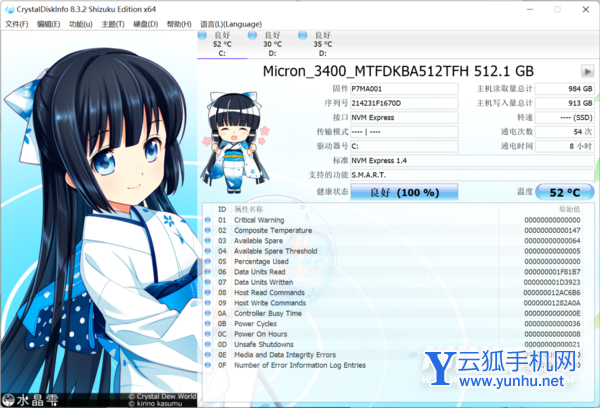The height and width of the screenshot is (408, 600).
Task: Select the Data Units Written attribute name
Action: click(x=264, y=282)
